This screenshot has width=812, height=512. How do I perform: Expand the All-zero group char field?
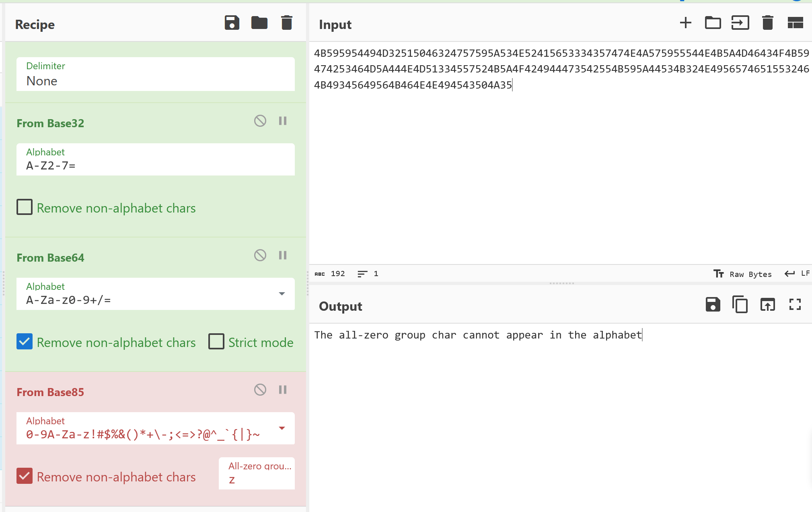click(x=256, y=472)
